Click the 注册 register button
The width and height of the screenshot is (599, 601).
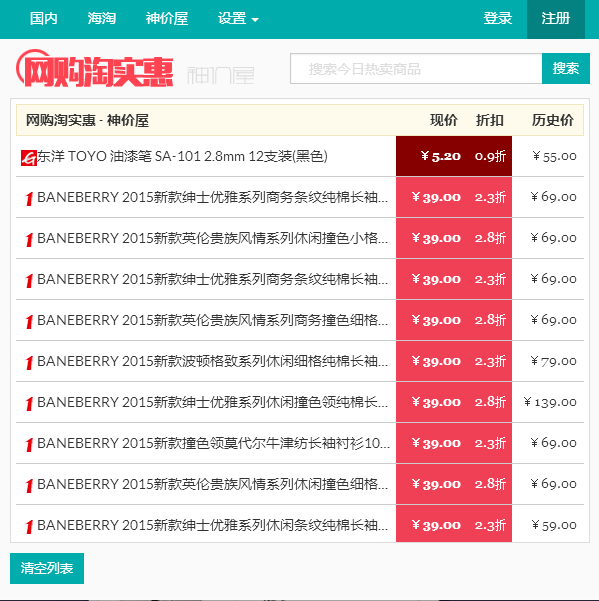click(556, 18)
